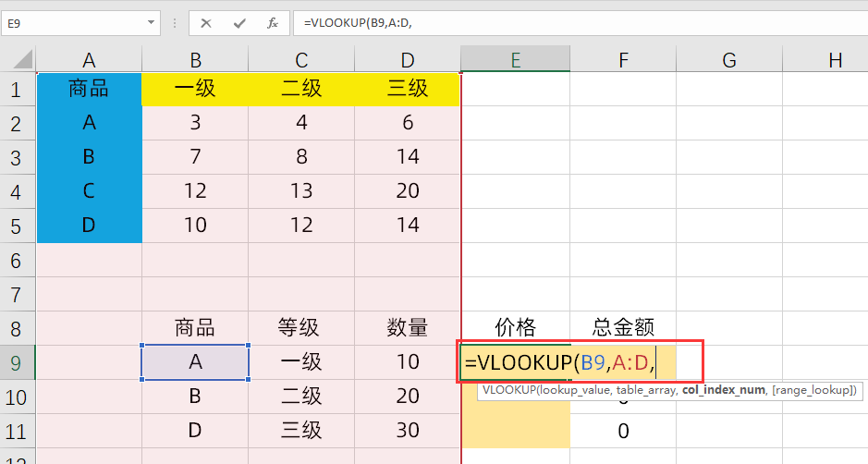Select row 8 header
The height and width of the screenshot is (464, 868).
(18, 328)
